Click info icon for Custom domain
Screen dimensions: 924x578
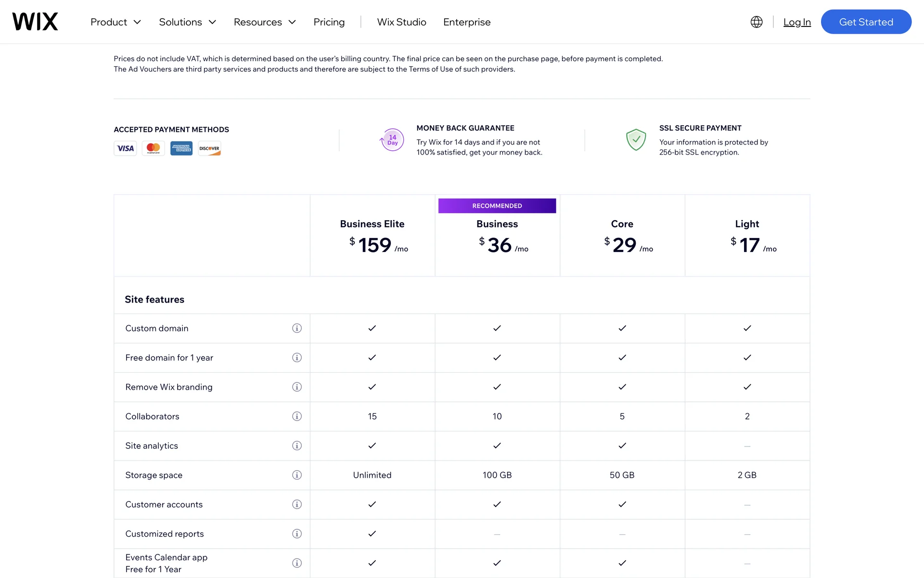(297, 328)
